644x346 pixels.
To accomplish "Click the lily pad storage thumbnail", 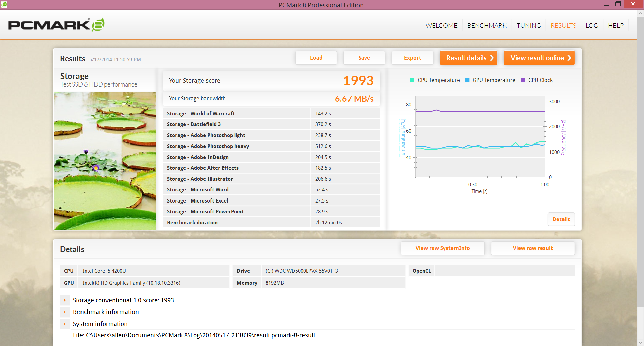I will tap(105, 161).
